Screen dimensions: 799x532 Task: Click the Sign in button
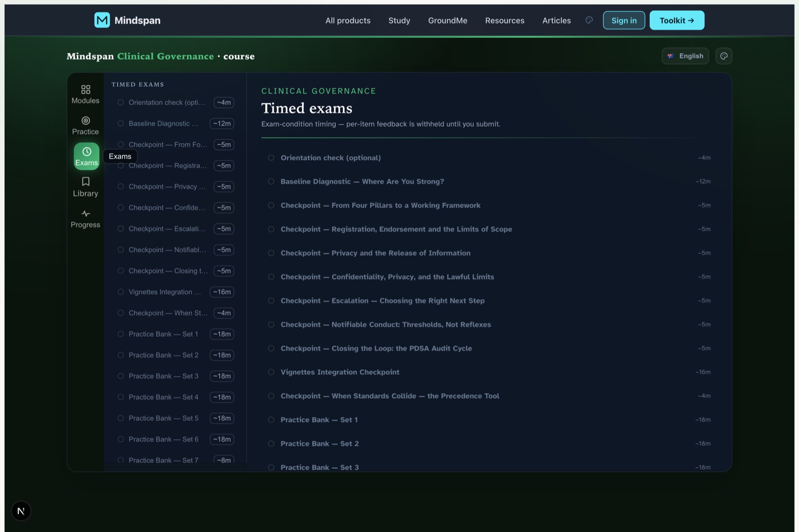click(624, 20)
